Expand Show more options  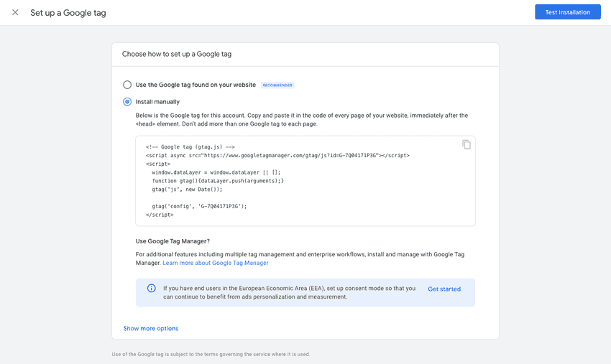click(151, 328)
